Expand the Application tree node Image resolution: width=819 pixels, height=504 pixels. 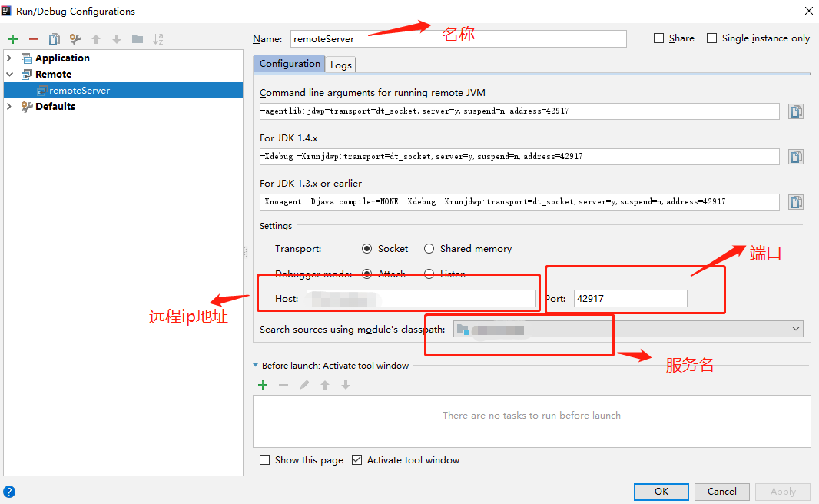click(x=9, y=58)
